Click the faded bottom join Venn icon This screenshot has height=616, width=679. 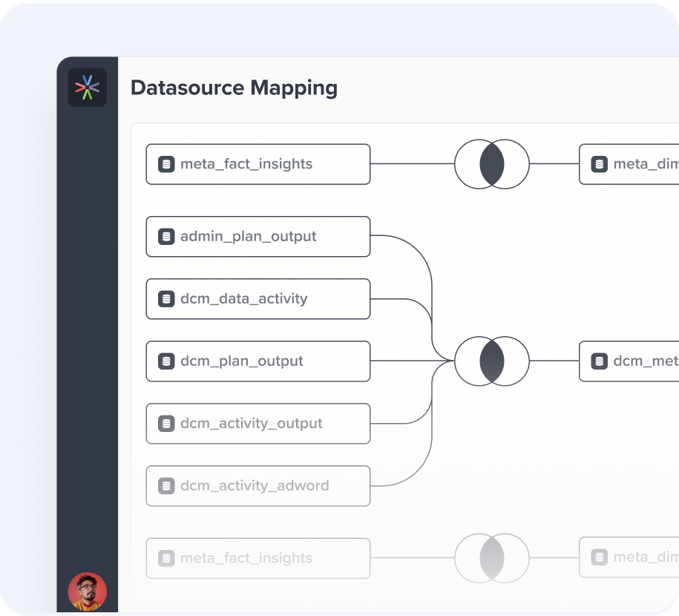coord(492,558)
